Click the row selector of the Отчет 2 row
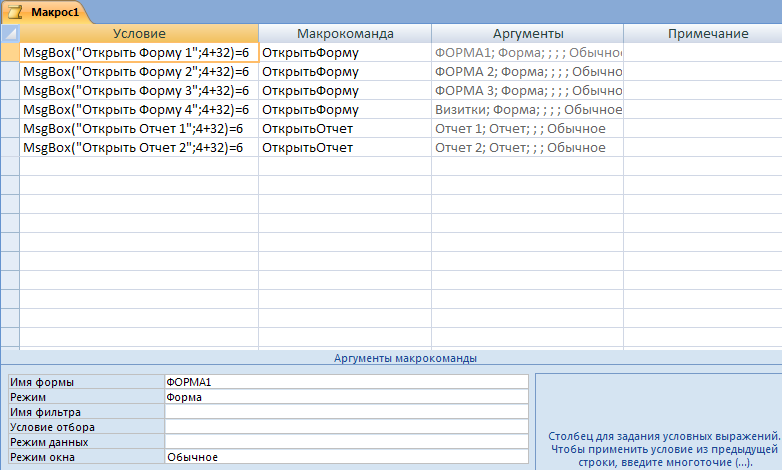The height and width of the screenshot is (470, 782). [x=10, y=148]
